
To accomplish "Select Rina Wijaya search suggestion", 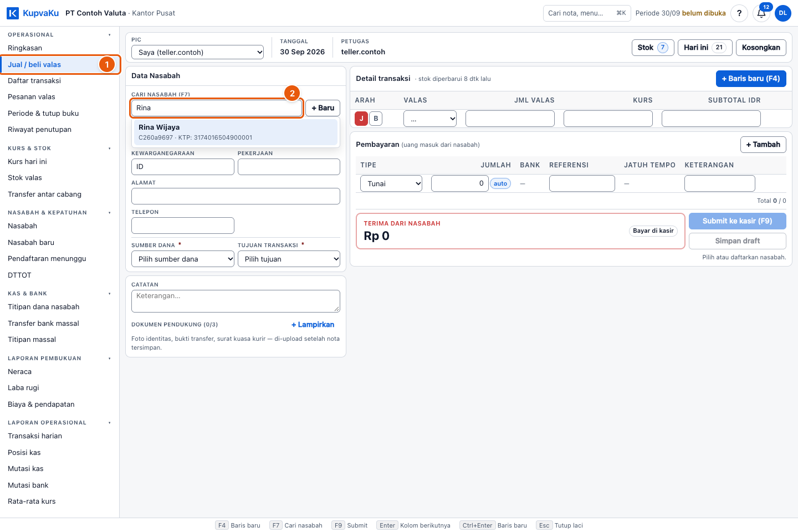I will 236,132.
